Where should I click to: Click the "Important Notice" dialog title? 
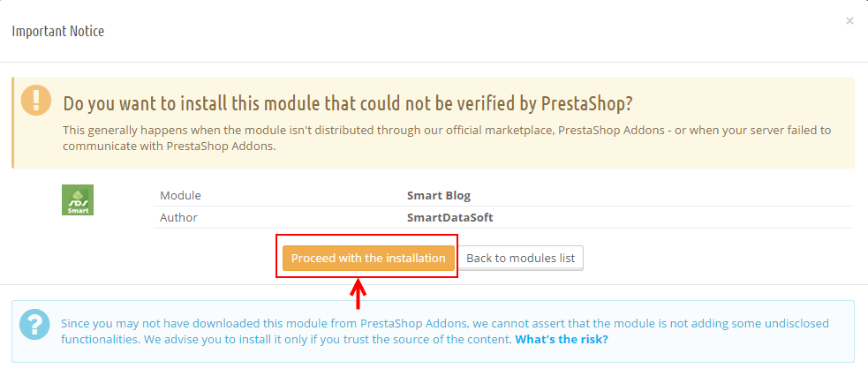tap(57, 31)
